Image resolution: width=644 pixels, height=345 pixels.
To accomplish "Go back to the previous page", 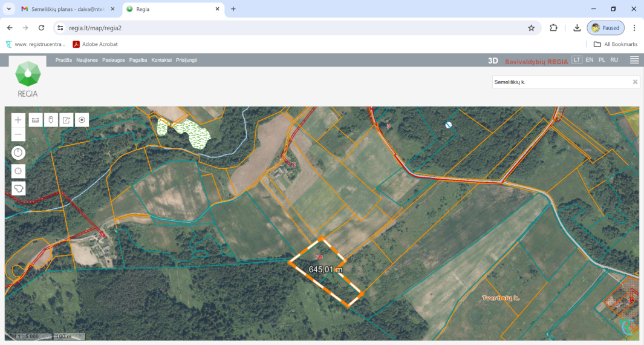I will click(x=10, y=28).
